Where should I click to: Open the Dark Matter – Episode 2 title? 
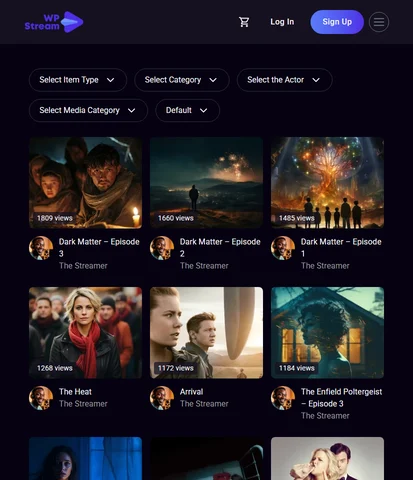pyautogui.click(x=220, y=248)
